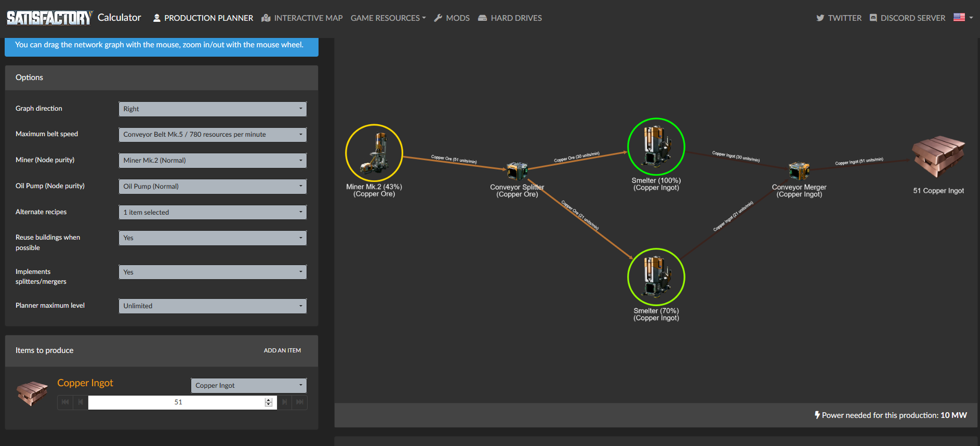Click the Interactive Map icon
This screenshot has height=446, width=980.
[x=266, y=18]
